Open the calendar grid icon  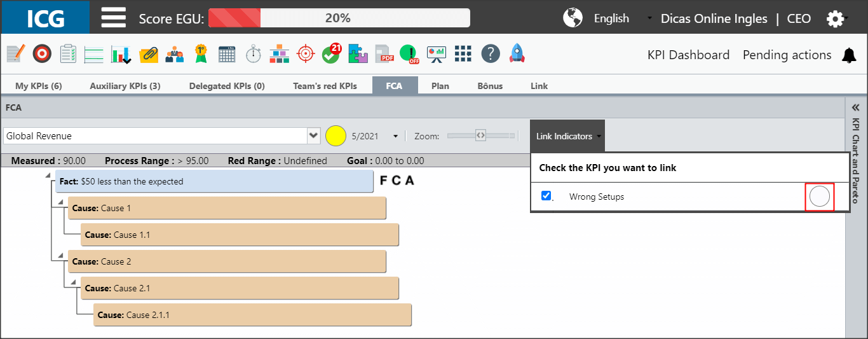(227, 54)
